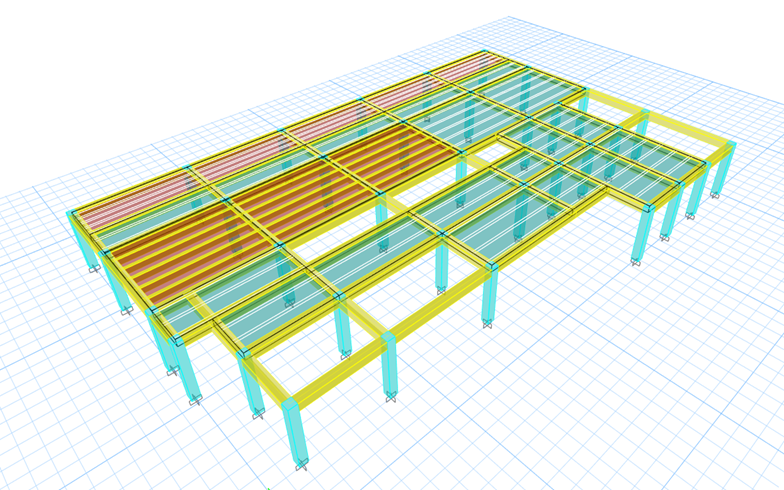784x490 pixels.
Task: Select the front-most cyan column
Action: (x=296, y=432)
